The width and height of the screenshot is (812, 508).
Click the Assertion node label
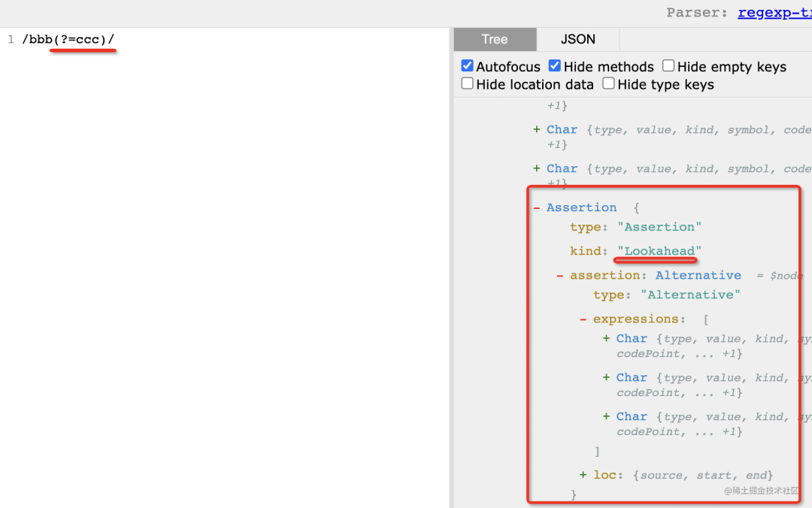coord(581,207)
